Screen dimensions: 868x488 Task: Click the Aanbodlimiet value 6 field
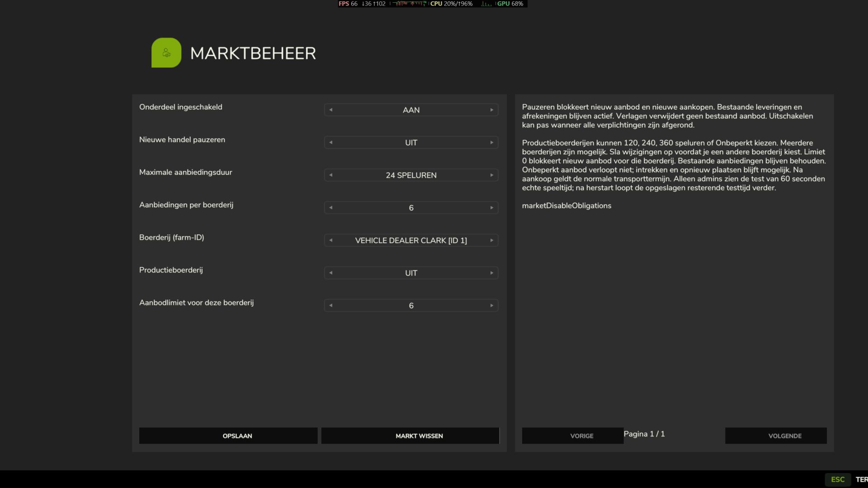(411, 305)
